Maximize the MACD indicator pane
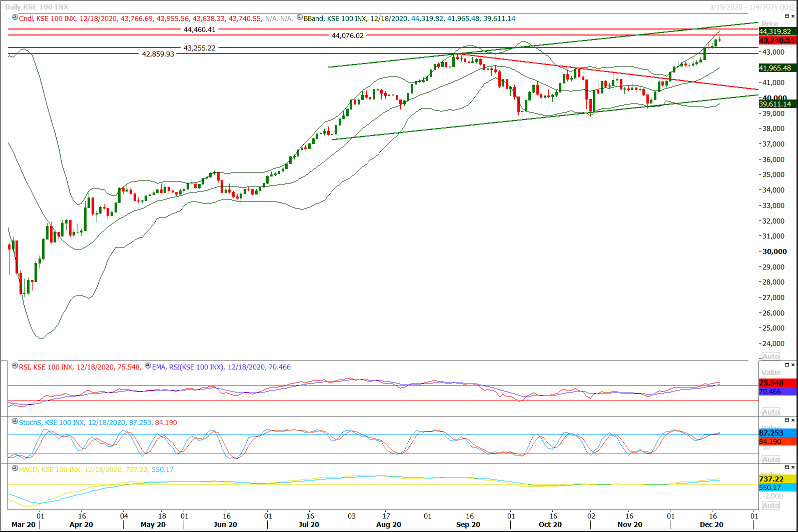 pos(787,467)
